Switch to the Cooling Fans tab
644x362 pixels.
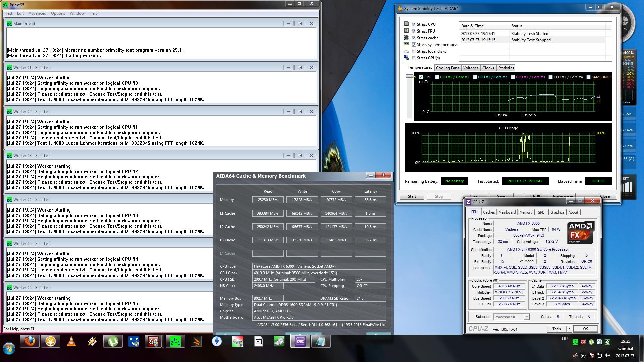447,68
